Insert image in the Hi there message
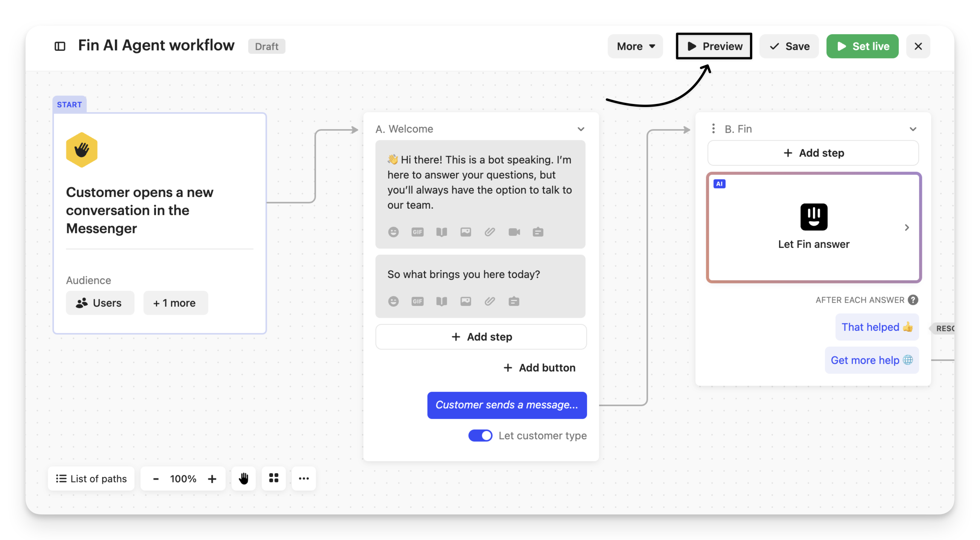The height and width of the screenshot is (540, 980). pos(466,232)
